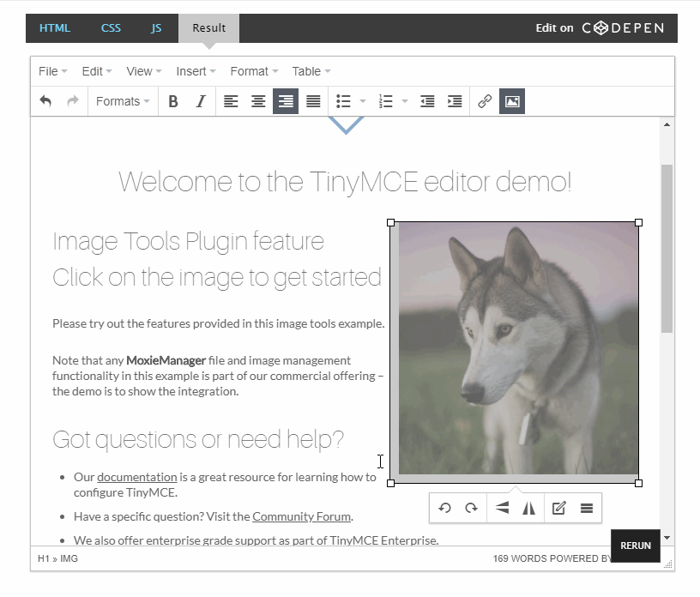Click top-left image resize handle
The width and height of the screenshot is (700, 597).
(390, 222)
